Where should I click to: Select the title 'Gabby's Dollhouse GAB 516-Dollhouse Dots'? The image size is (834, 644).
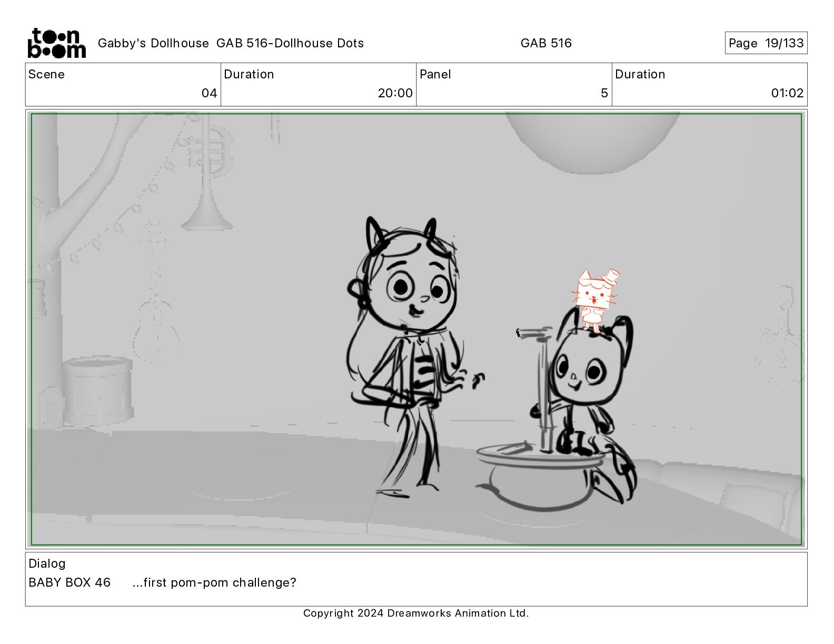(231, 43)
